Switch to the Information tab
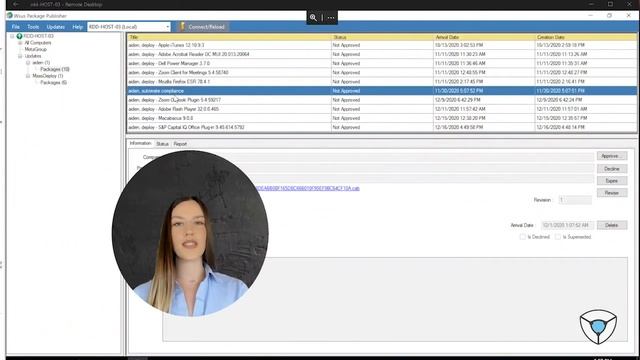This screenshot has width=640, height=360. pos(140,143)
